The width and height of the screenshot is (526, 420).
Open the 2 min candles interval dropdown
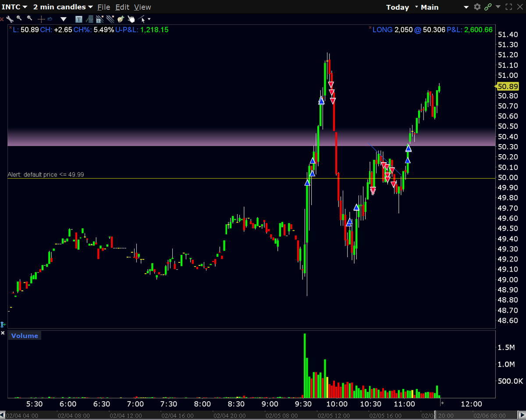(x=63, y=7)
